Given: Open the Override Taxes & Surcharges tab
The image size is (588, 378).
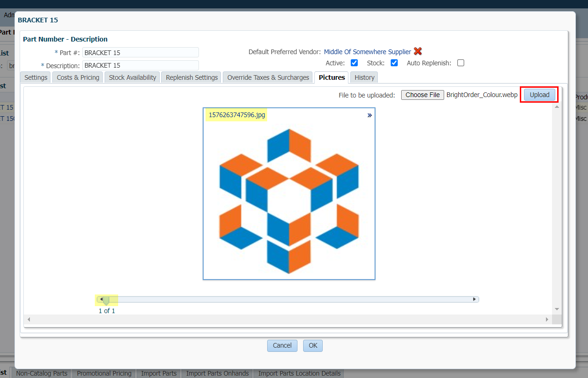Looking at the screenshot, I should click(268, 77).
